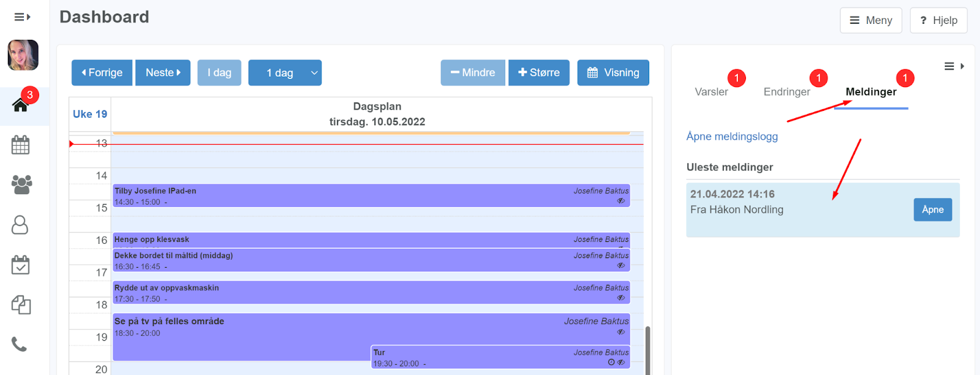Enlarge the calendar with Større button

[539, 72]
